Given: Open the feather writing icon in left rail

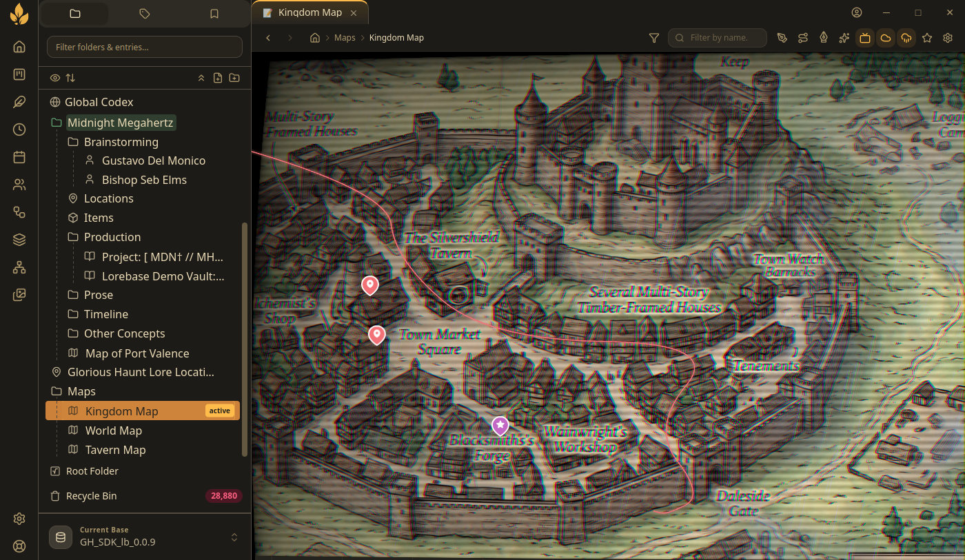Looking at the screenshot, I should click(19, 102).
